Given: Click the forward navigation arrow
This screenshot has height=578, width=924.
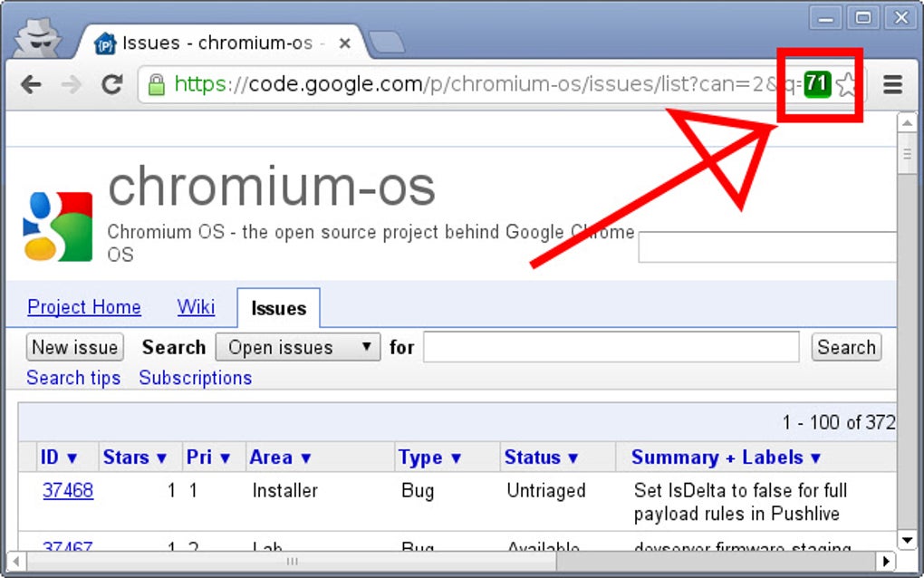Looking at the screenshot, I should pyautogui.click(x=71, y=83).
